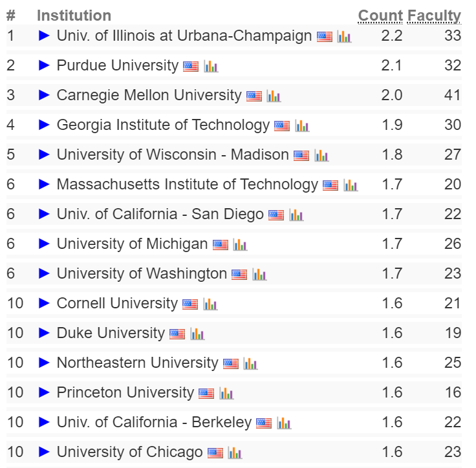476x468 pixels.
Task: Click the Institution column header
Action: coord(74,16)
